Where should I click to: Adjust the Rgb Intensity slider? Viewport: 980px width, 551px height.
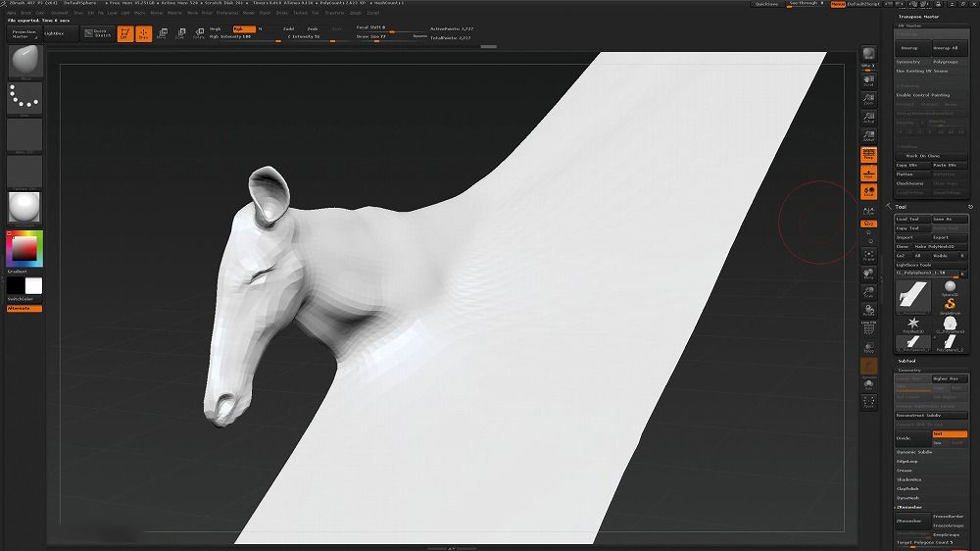[x=245, y=37]
